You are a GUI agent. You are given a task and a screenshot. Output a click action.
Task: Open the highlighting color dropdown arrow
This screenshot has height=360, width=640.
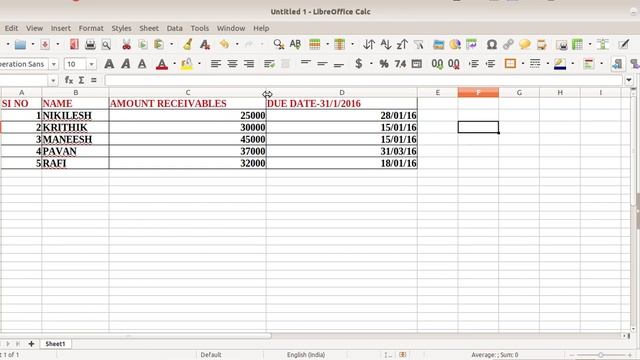coord(199,64)
